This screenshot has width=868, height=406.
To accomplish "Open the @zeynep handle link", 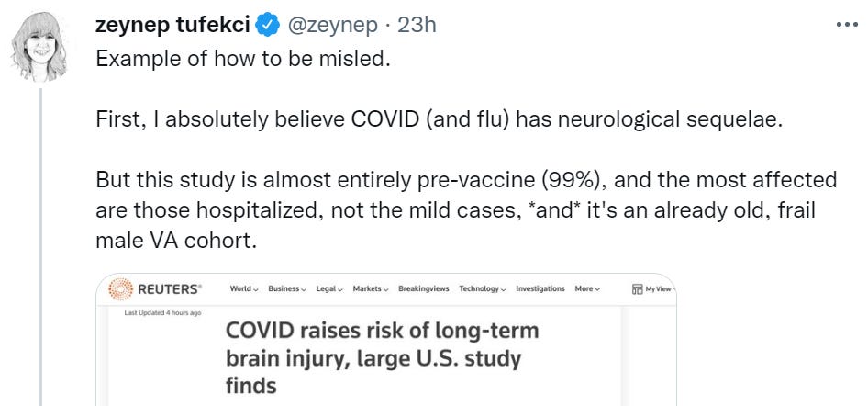I will point(332,26).
